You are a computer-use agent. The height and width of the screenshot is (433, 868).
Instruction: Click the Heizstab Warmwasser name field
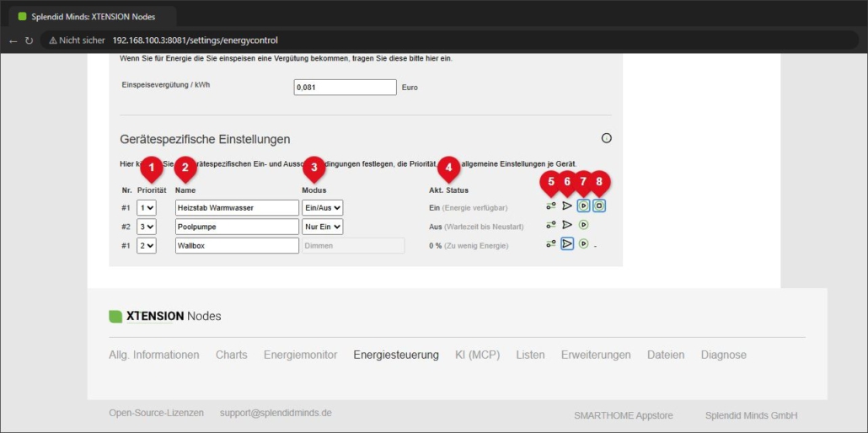[237, 207]
